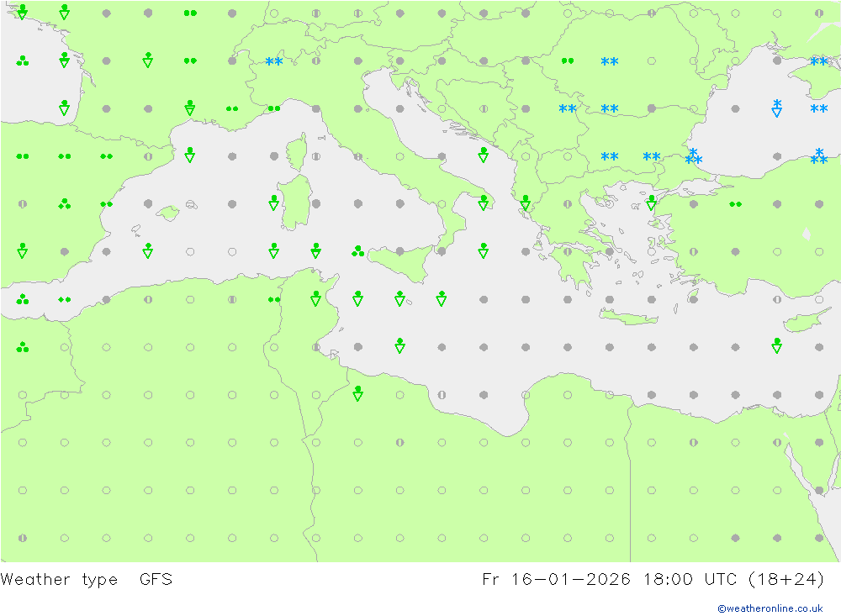Click the 'Fr 16-01-2026' date text

point(556,579)
